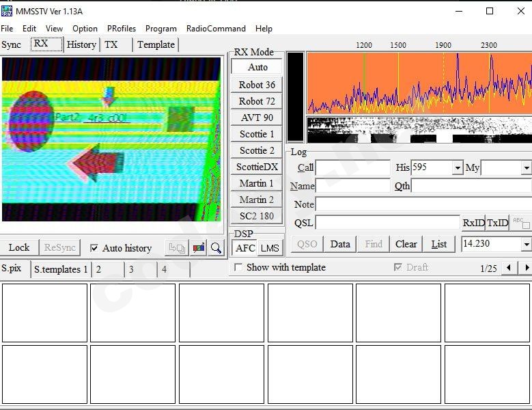Open the His report dropdown
The height and width of the screenshot is (410, 532).
coord(458,167)
